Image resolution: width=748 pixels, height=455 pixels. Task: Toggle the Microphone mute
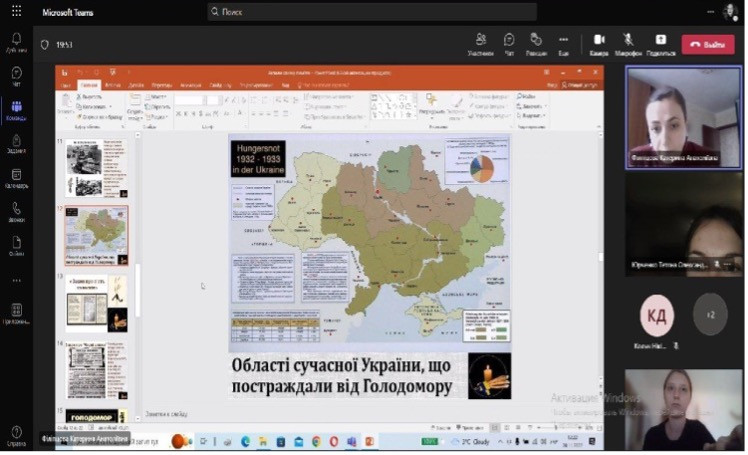pyautogui.click(x=629, y=43)
